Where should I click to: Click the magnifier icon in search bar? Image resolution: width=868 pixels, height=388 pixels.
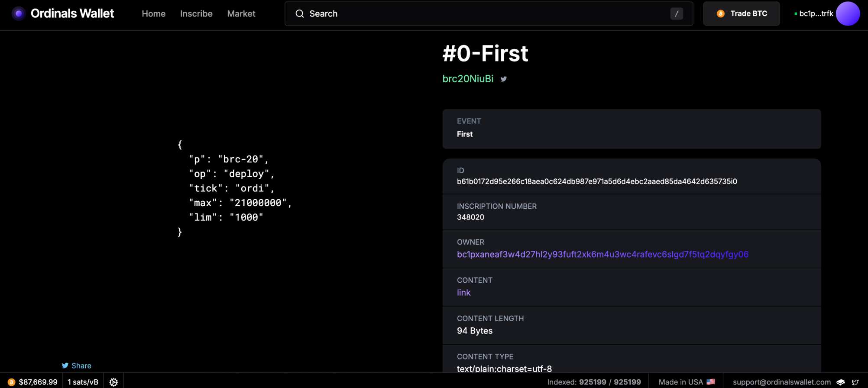click(x=299, y=14)
